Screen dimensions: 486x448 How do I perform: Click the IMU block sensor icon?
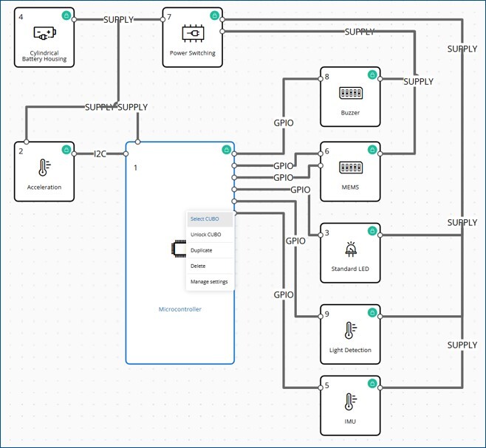tap(349, 402)
